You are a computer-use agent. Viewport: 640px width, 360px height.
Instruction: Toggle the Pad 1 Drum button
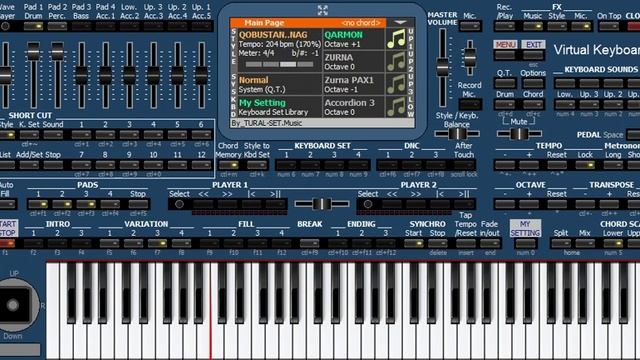pyautogui.click(x=33, y=26)
